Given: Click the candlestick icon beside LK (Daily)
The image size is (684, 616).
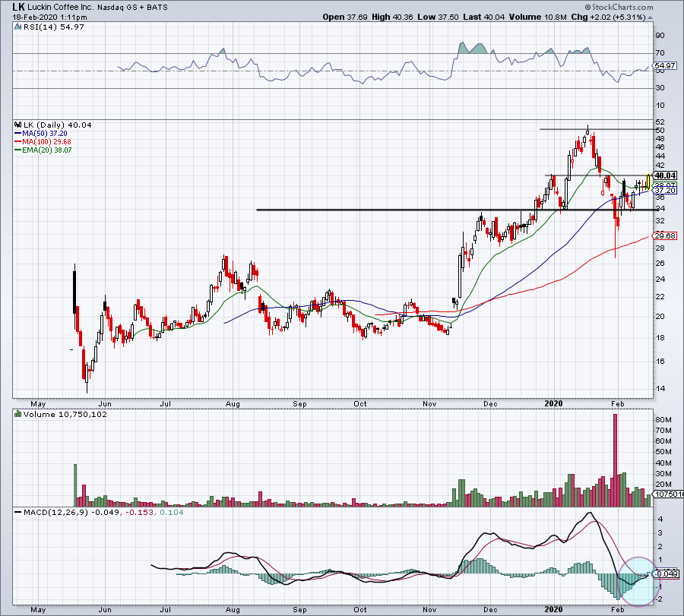Looking at the screenshot, I should click(18, 125).
